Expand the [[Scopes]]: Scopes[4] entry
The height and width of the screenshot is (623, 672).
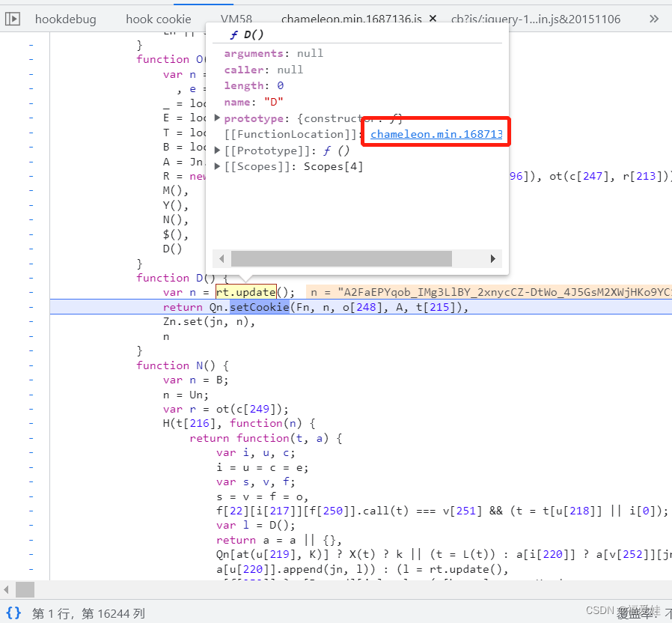click(x=216, y=166)
